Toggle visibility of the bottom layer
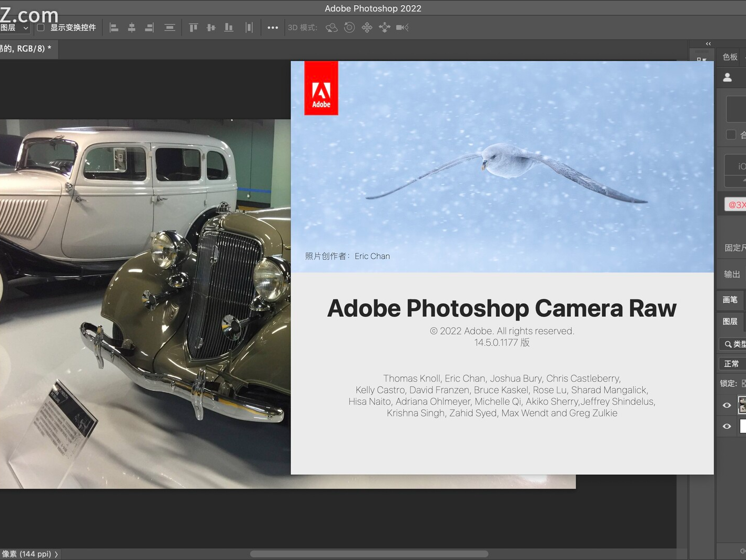The width and height of the screenshot is (746, 560). tap(727, 426)
